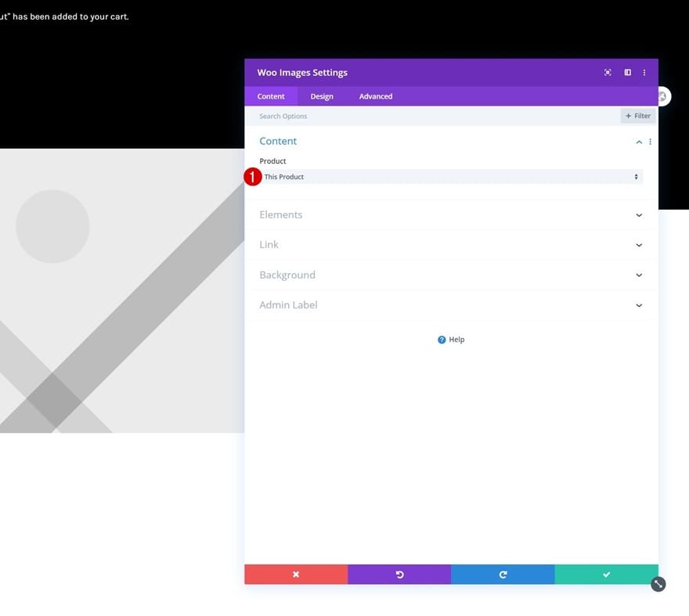Click the purple undo arrow button

click(x=399, y=575)
